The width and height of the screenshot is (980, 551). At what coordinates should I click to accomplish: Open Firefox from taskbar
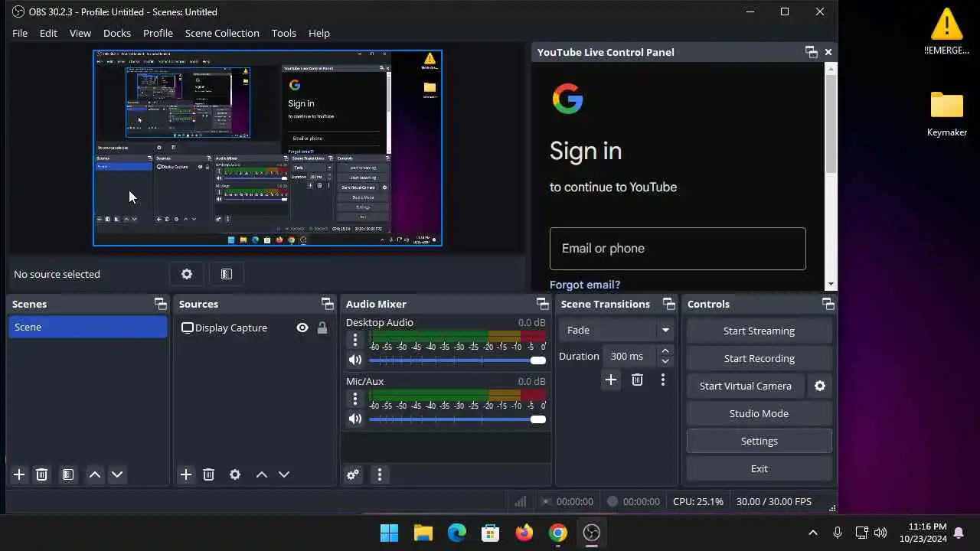click(x=524, y=533)
